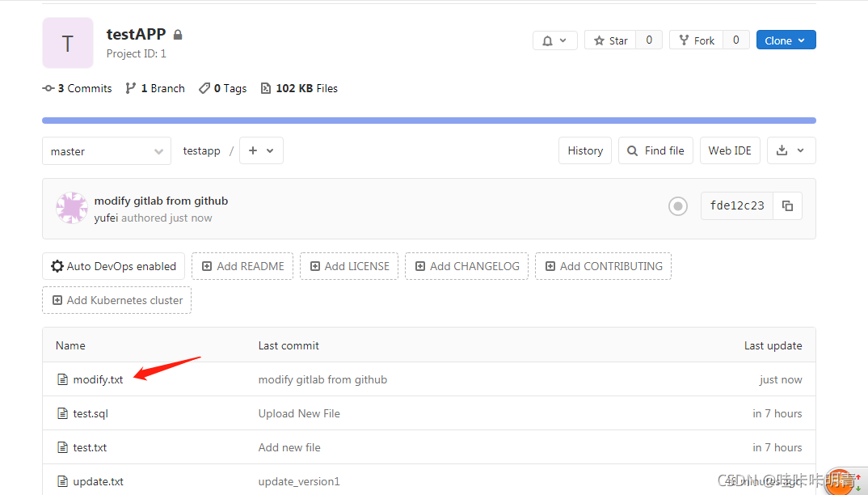This screenshot has width=868, height=495.
Task: Click the Last update column header
Action: [x=773, y=345]
